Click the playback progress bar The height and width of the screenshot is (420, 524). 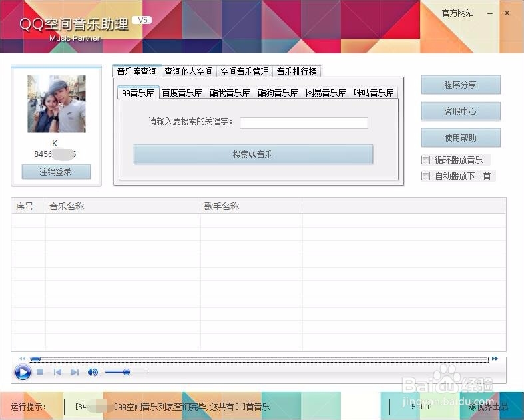click(x=258, y=359)
